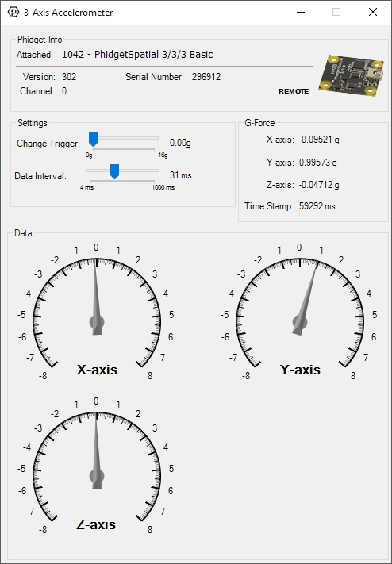Click the 4 ms minimum label of Data Interval
The image size is (392, 564).
(x=86, y=187)
